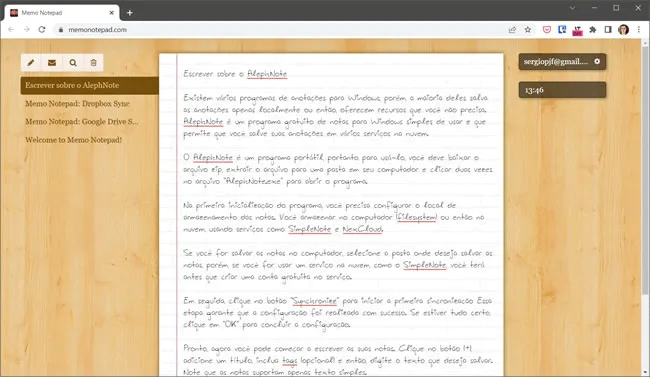Open the Chrome profile avatar

click(x=623, y=29)
